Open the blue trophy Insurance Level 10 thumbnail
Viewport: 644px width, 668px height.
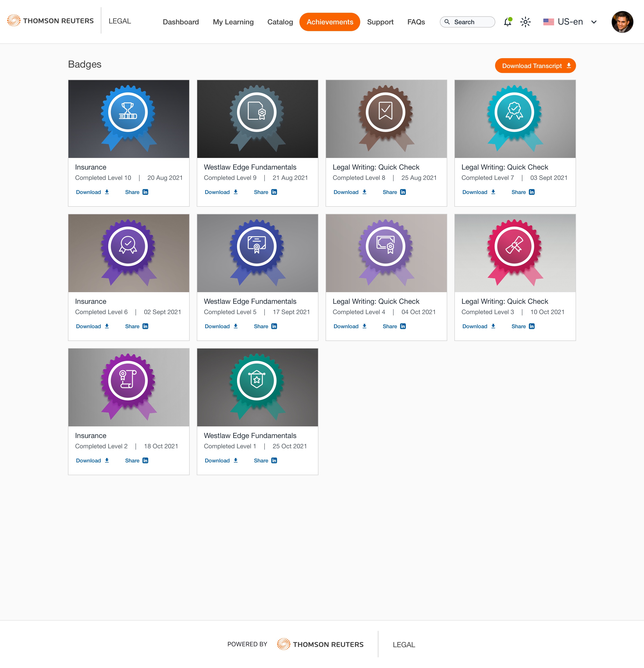pos(129,119)
